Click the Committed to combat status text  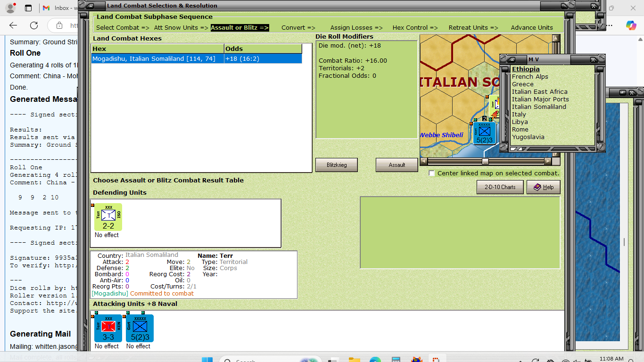tap(162, 293)
